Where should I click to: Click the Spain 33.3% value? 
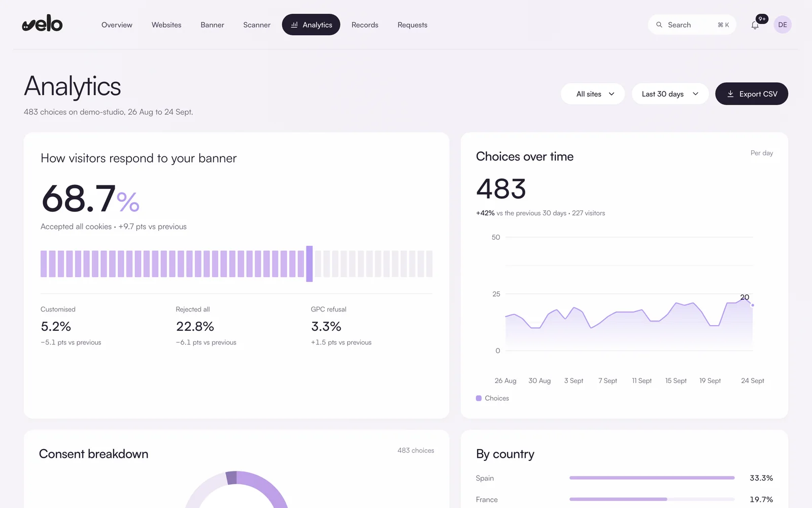click(761, 478)
